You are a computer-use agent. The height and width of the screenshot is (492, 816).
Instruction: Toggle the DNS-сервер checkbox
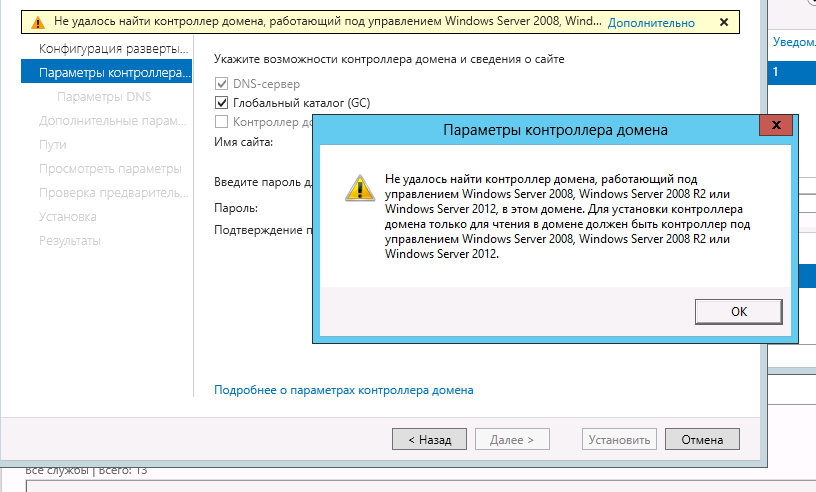pyautogui.click(x=221, y=83)
